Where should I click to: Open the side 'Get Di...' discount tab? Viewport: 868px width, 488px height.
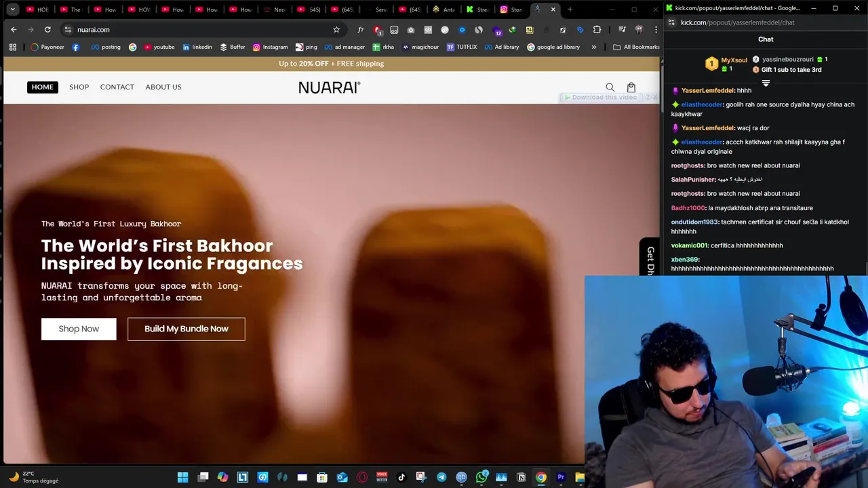pos(649,258)
